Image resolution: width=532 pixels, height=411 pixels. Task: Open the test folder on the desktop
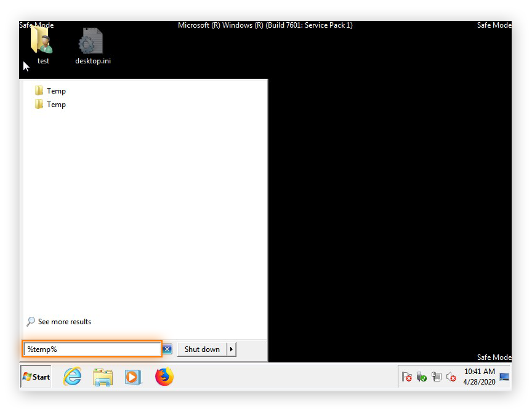click(42, 43)
